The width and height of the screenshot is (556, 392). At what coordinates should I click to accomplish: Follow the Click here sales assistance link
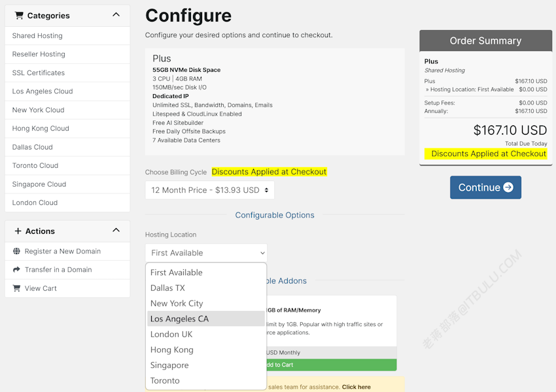pyautogui.click(x=356, y=387)
